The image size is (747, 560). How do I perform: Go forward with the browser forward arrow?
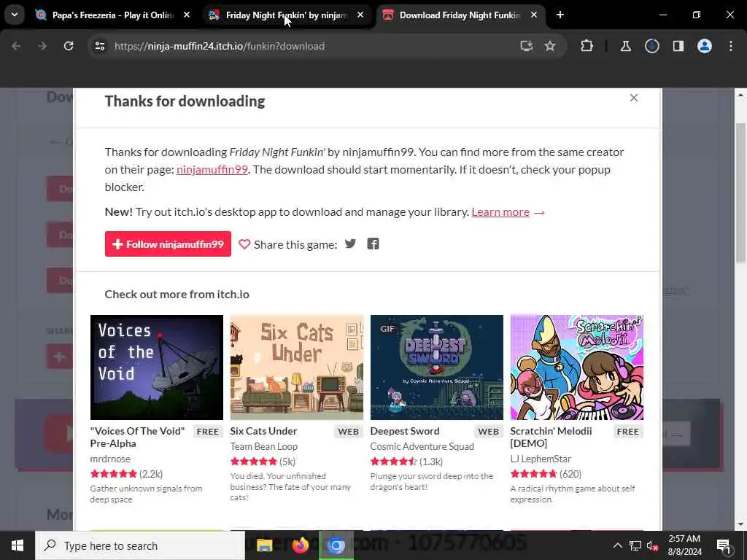pos(42,46)
